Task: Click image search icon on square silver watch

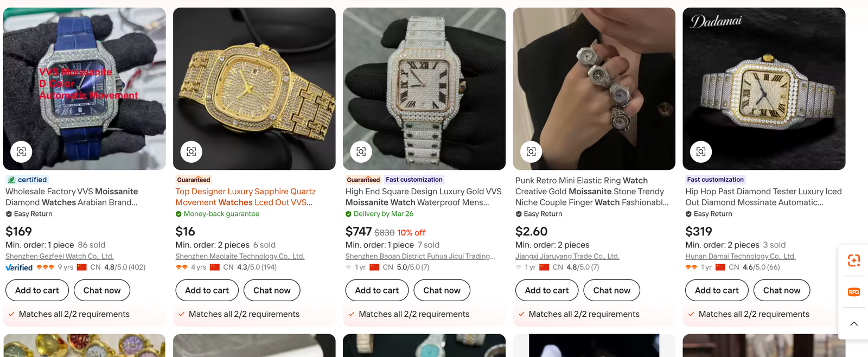Action: point(361,152)
